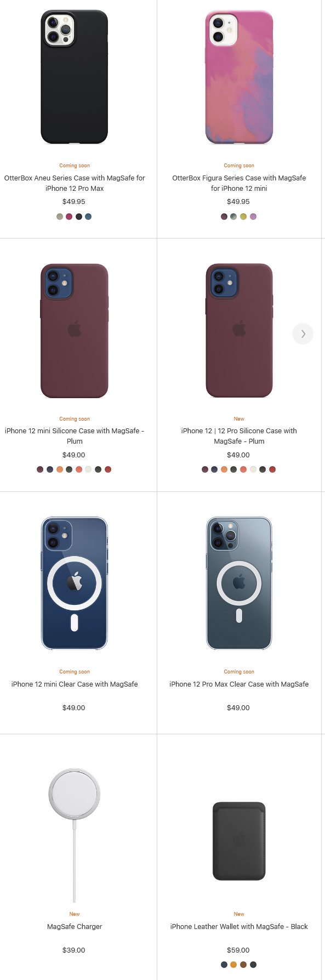Choose the blue swatch for the OtterBox Aneu case
Image resolution: width=325 pixels, height=980 pixels.
(88, 217)
